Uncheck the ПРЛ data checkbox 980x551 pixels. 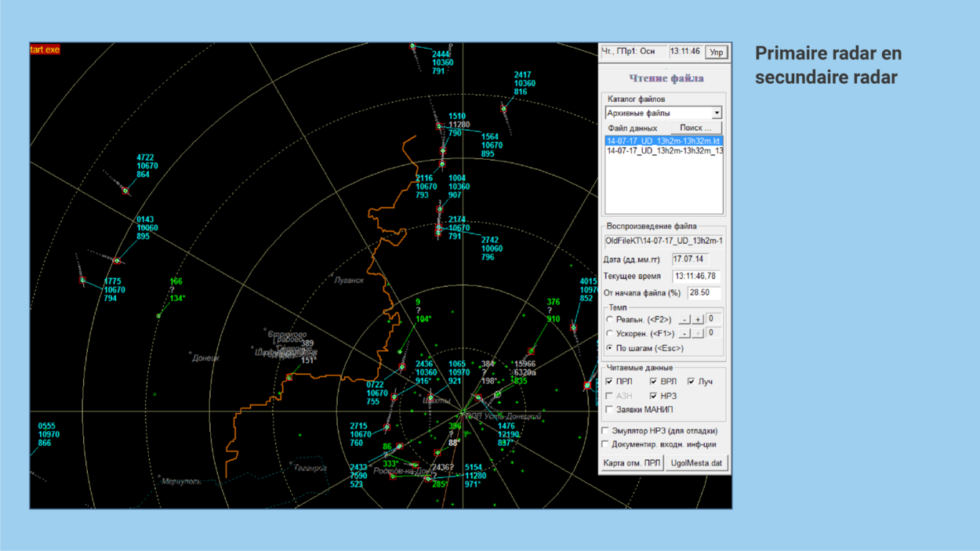click(x=609, y=382)
